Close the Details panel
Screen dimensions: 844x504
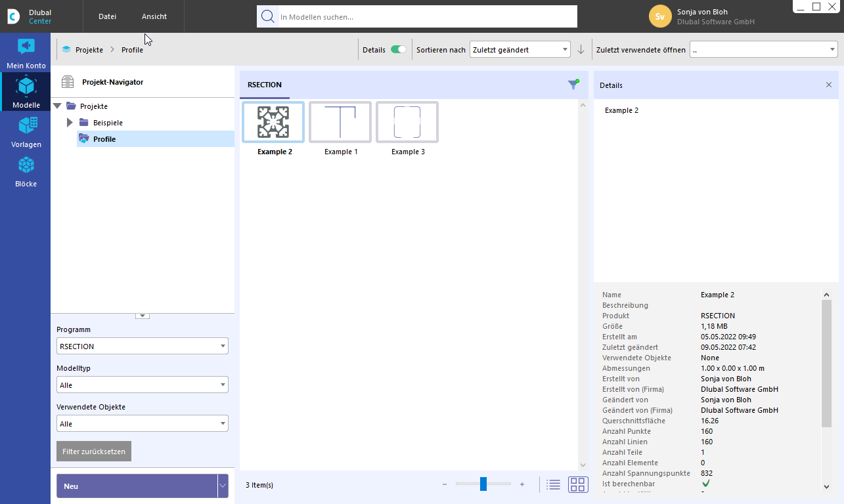[x=829, y=85]
